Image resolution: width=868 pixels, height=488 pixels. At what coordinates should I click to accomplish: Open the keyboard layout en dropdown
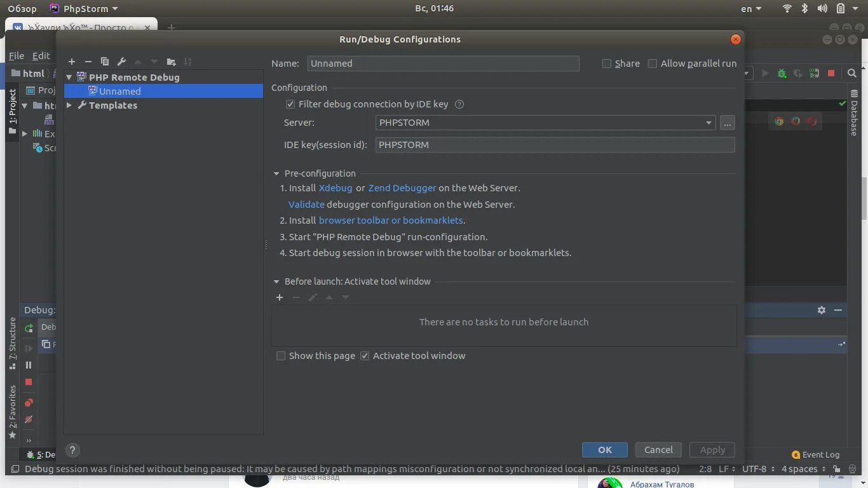751,8
